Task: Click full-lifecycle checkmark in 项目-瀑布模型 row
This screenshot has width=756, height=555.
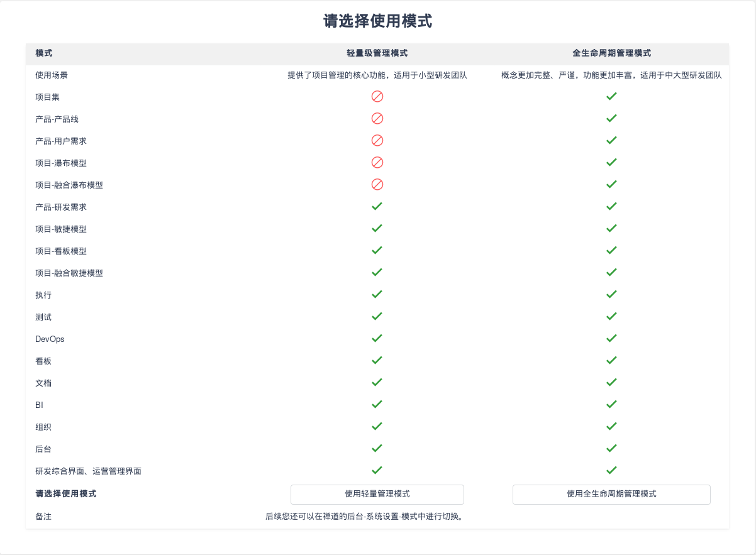Action: click(x=611, y=162)
